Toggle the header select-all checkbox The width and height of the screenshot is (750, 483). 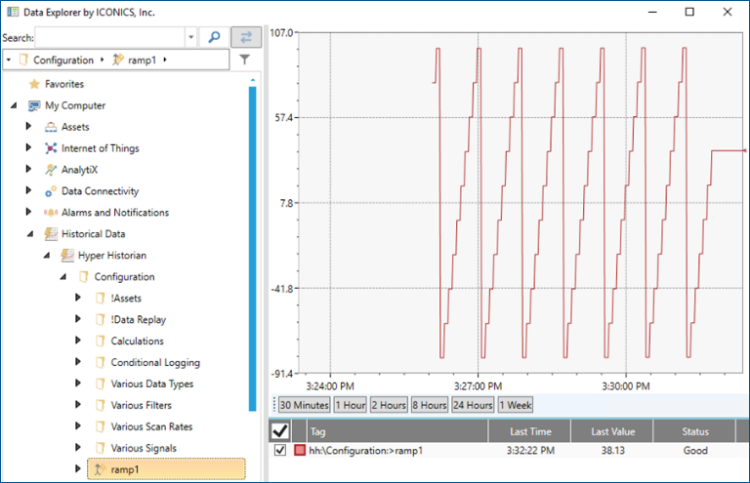(282, 431)
